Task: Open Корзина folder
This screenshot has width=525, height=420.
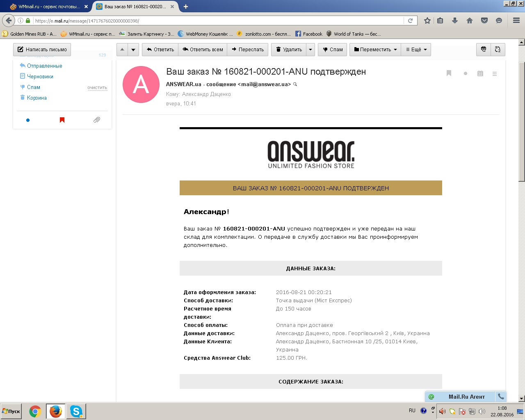Action: 37,98
